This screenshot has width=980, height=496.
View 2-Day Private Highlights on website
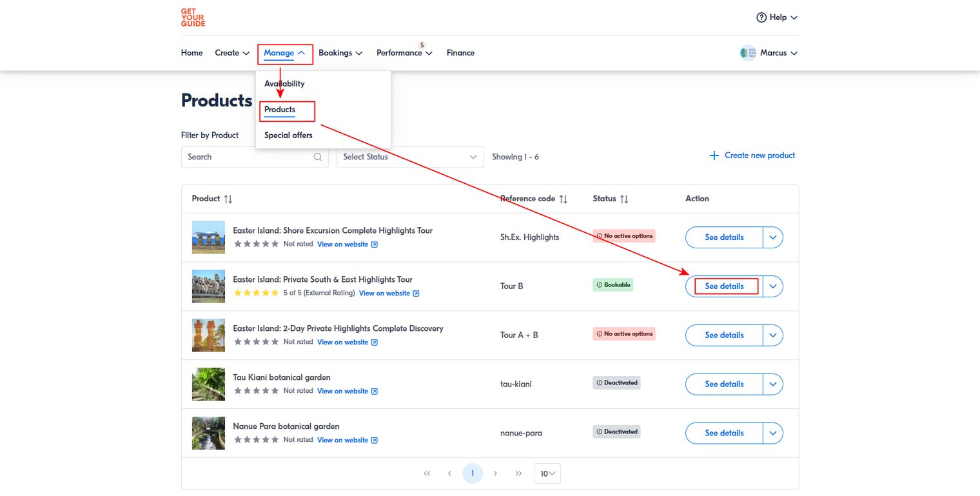(348, 342)
